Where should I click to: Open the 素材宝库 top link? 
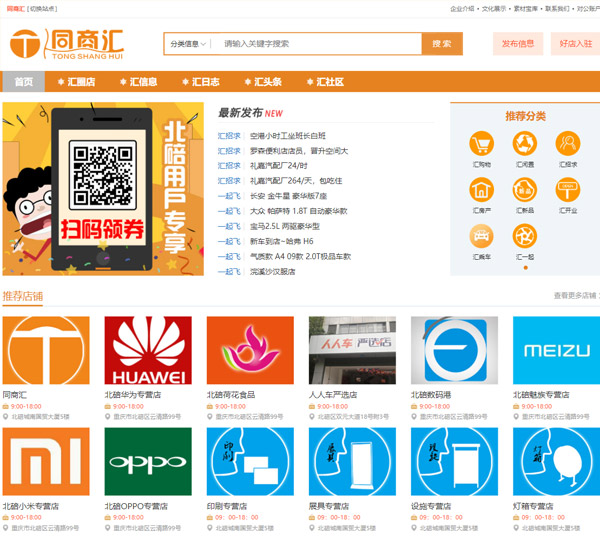pyautogui.click(x=526, y=9)
